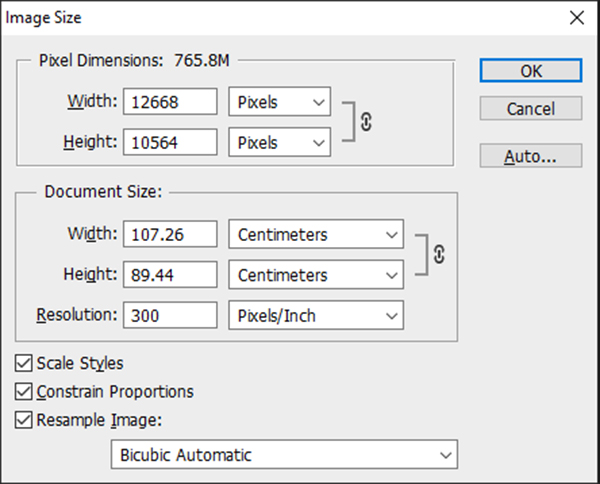Click the document height field 89.44

tap(170, 275)
